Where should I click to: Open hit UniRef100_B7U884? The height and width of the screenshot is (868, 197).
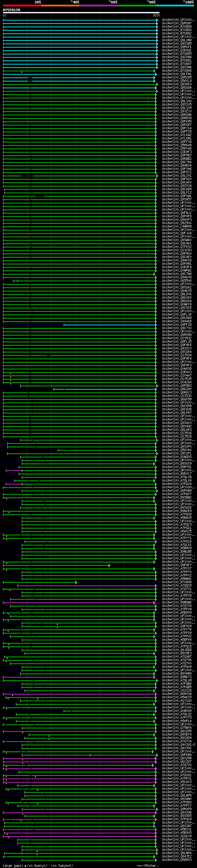pyautogui.click(x=177, y=71)
